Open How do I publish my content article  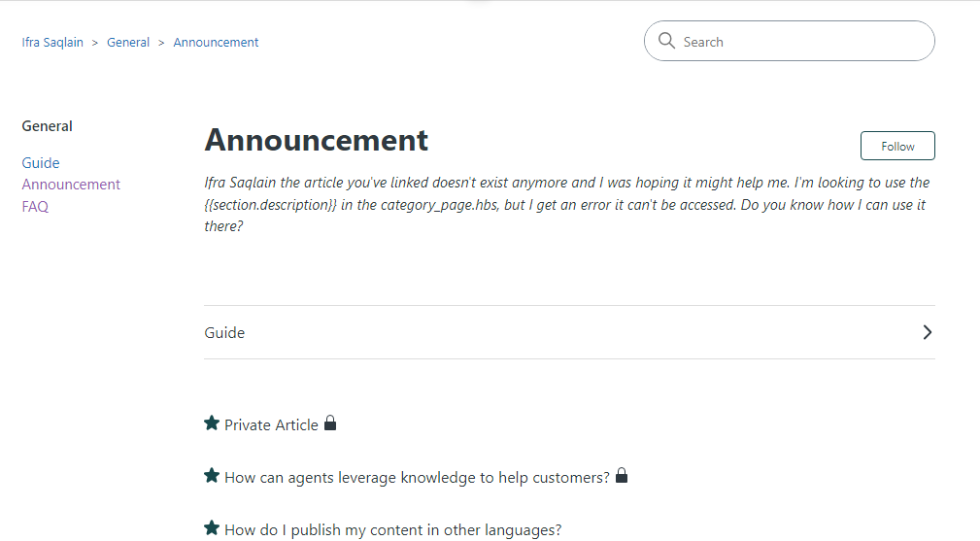(x=392, y=530)
